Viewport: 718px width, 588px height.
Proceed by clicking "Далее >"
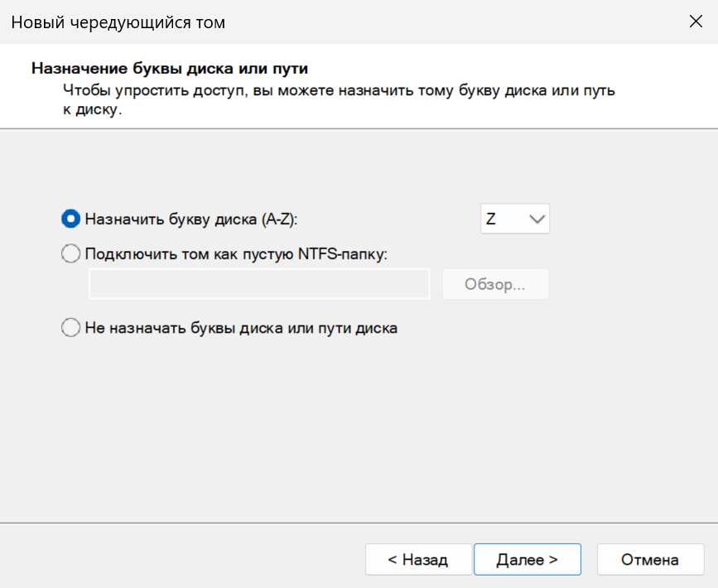(x=527, y=559)
